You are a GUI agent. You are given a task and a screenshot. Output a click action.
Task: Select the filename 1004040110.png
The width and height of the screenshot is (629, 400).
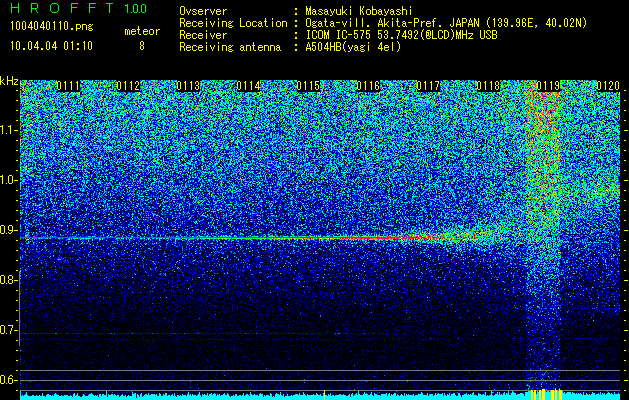[x=52, y=27]
